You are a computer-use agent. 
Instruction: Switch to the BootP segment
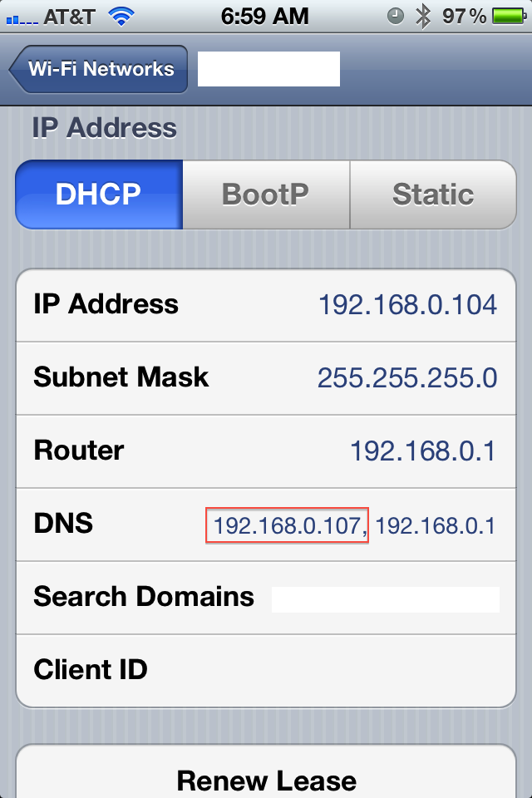point(266,195)
